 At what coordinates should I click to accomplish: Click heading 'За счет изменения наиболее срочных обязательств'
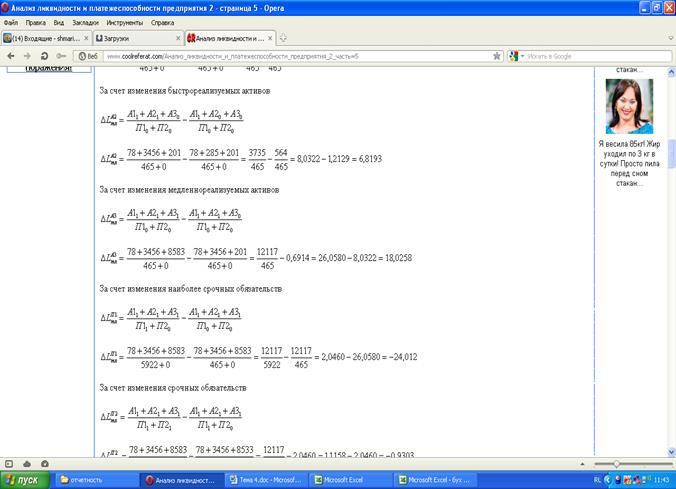[191, 288]
